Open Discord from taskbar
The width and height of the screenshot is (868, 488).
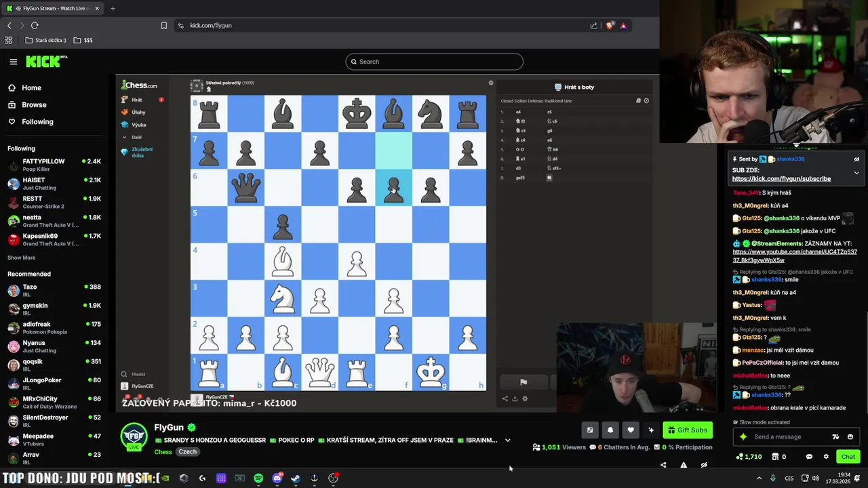click(x=277, y=479)
